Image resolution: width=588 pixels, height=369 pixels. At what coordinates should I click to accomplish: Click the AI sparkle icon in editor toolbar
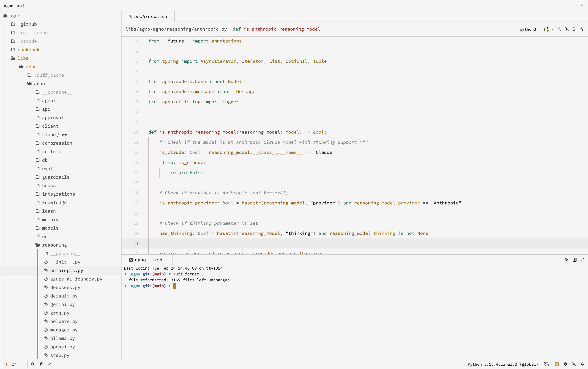(x=567, y=29)
